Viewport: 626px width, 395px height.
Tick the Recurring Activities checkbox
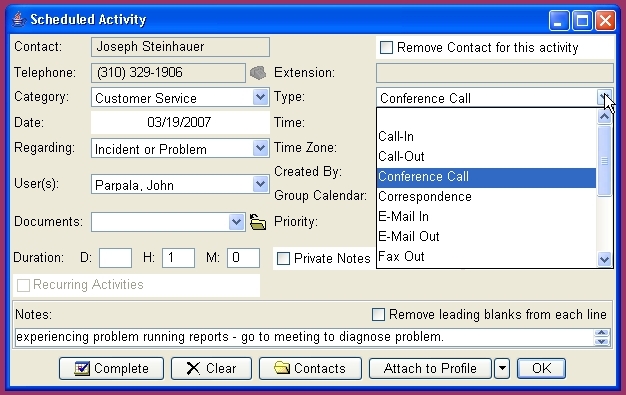click(23, 285)
